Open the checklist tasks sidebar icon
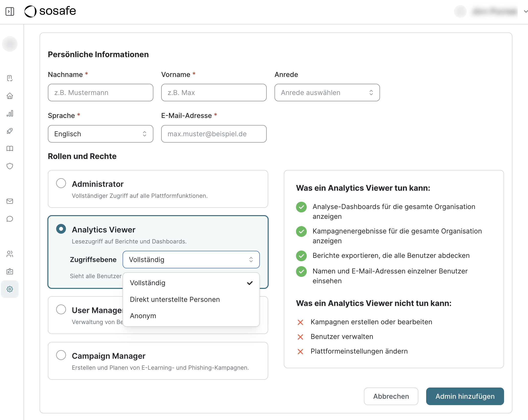528x420 pixels. 10,78
